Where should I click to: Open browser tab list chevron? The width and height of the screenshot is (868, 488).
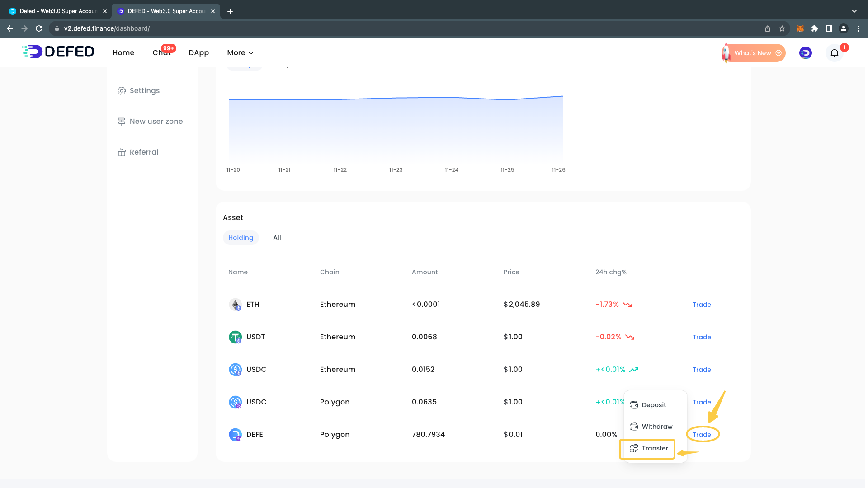[x=854, y=11]
